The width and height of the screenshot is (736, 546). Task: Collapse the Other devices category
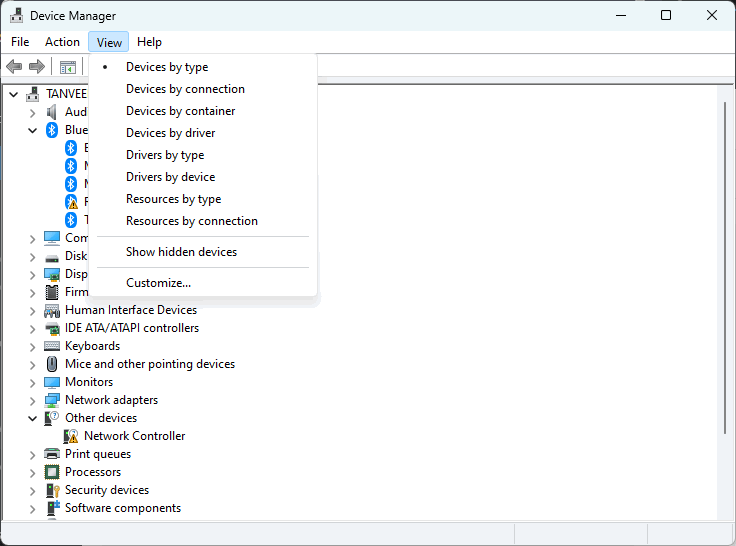pyautogui.click(x=32, y=418)
